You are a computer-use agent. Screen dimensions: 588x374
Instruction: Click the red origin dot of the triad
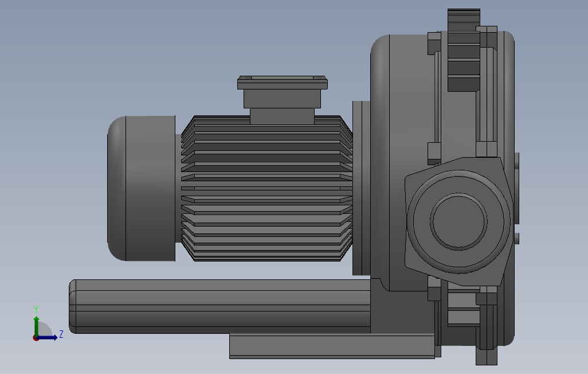36,338
